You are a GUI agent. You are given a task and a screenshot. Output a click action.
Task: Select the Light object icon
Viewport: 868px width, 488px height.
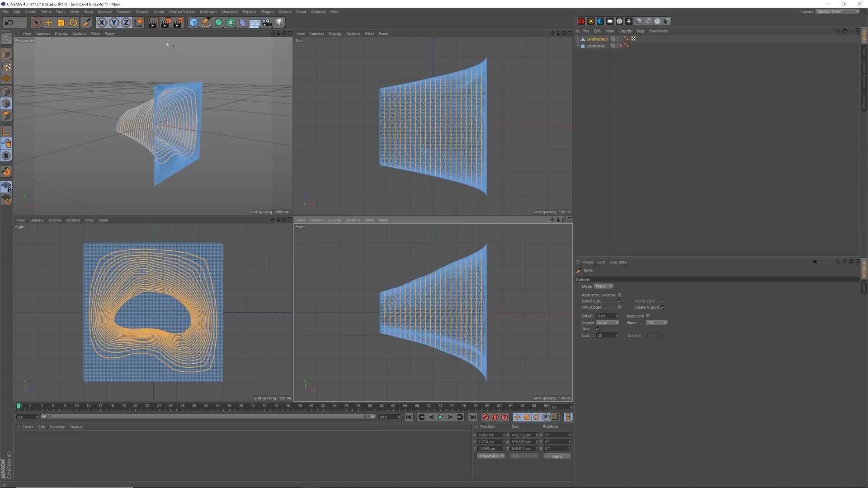[279, 23]
